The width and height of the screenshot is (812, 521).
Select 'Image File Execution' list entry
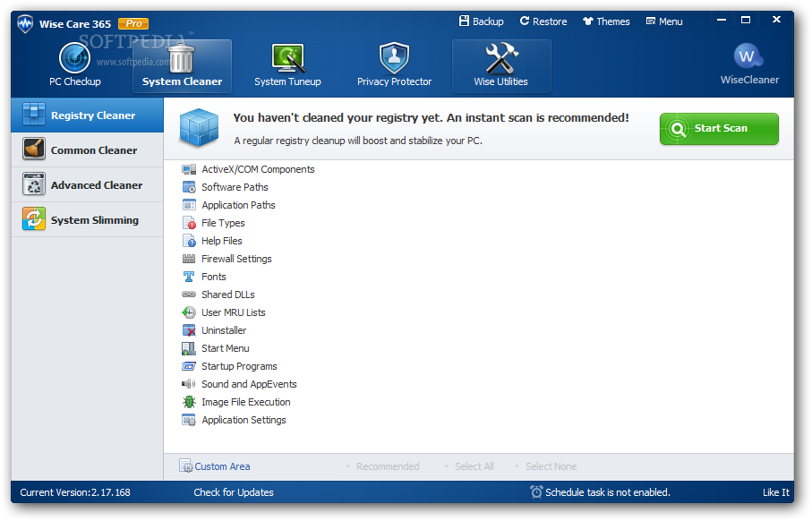[x=246, y=402]
